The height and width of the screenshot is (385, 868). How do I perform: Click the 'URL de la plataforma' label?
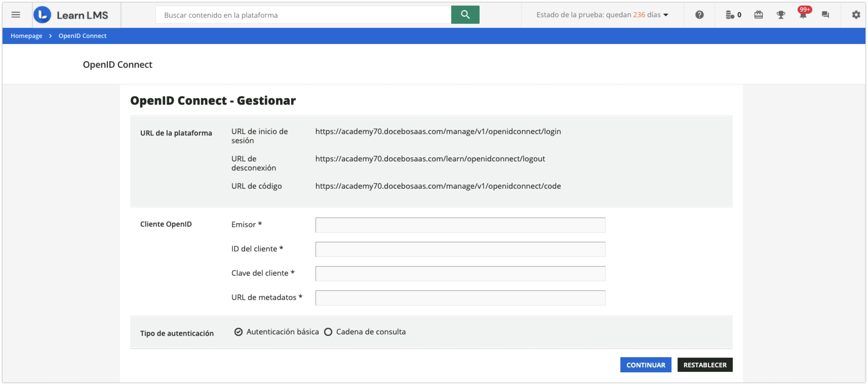(x=176, y=133)
